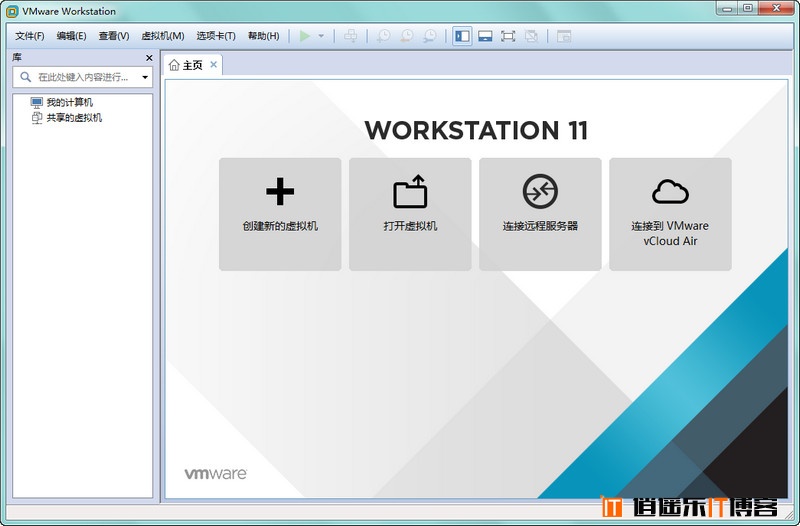Click the Send Ctrl+Alt+Del toolbar icon
This screenshot has width=800, height=526.
tap(351, 36)
